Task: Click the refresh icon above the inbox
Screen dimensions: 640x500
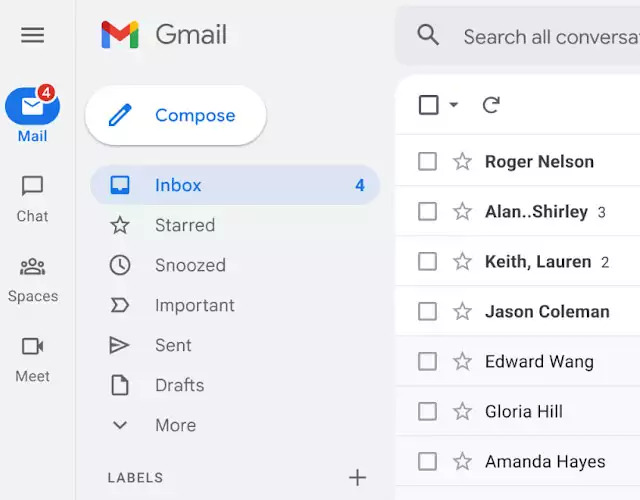Action: click(x=491, y=105)
